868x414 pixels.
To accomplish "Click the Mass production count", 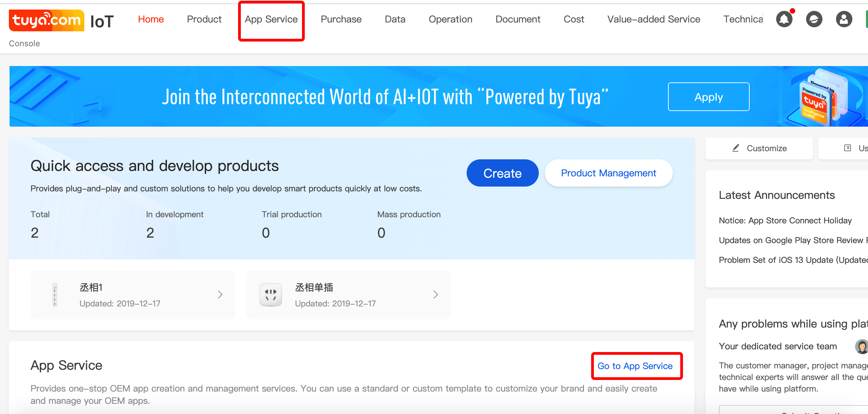I will [x=382, y=233].
